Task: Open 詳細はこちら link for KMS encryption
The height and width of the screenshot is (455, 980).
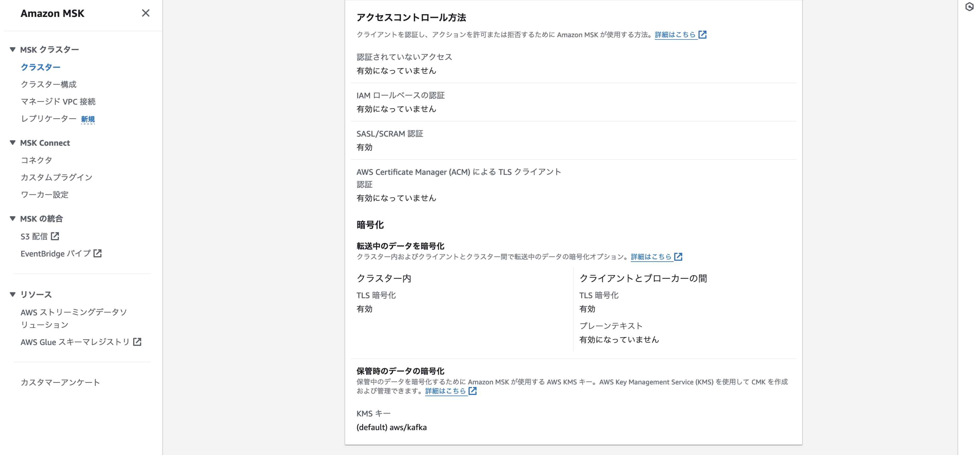Action: pos(446,391)
